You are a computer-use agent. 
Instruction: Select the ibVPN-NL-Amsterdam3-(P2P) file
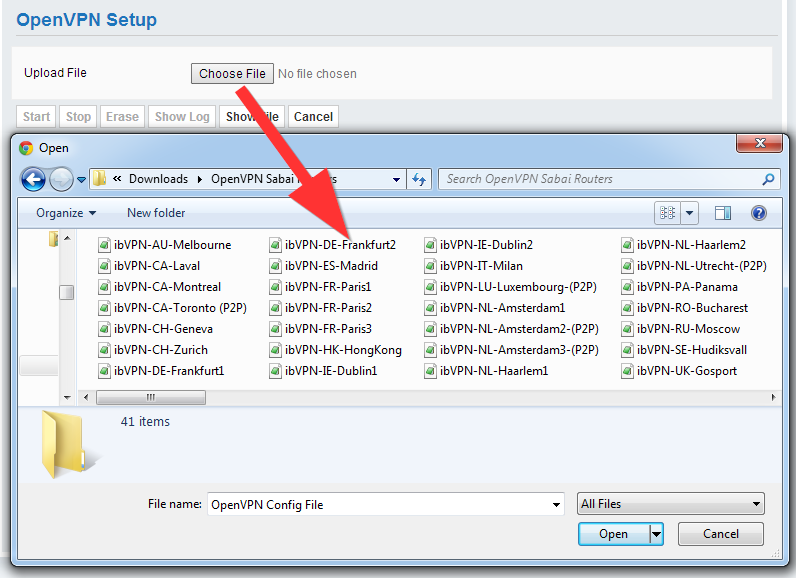click(512, 350)
